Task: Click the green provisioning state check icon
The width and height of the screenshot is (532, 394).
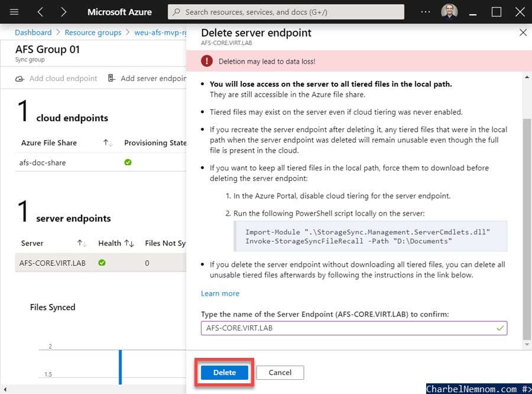Action: click(x=128, y=162)
